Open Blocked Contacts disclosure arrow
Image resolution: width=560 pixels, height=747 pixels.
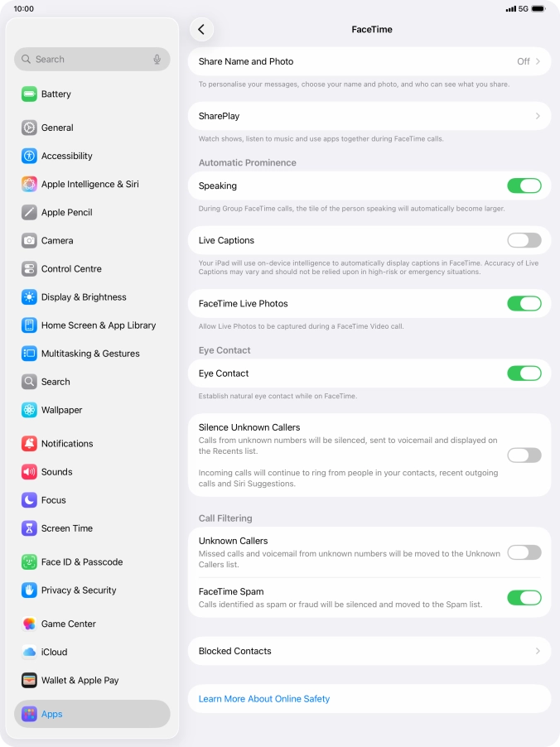tap(538, 651)
